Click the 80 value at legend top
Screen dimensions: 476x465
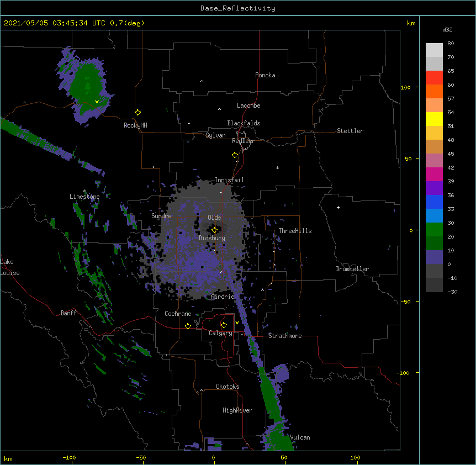coord(451,44)
